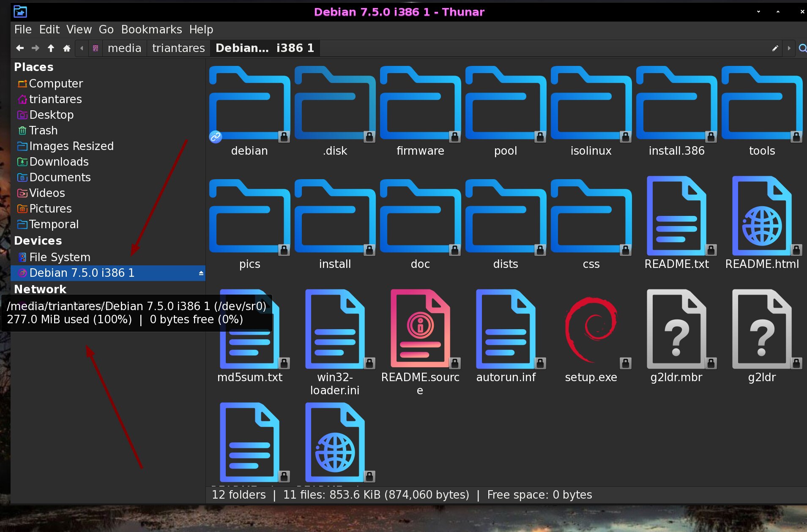
Task: Click the search magnifier icon
Action: click(x=802, y=48)
